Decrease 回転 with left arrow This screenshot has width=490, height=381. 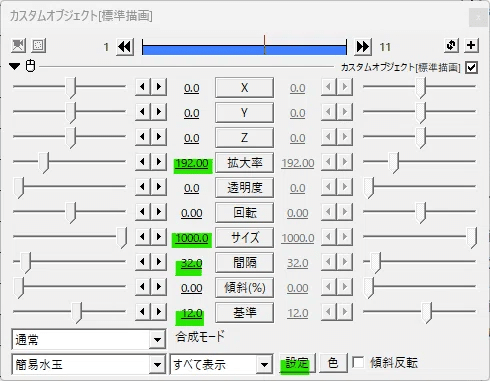pos(143,212)
